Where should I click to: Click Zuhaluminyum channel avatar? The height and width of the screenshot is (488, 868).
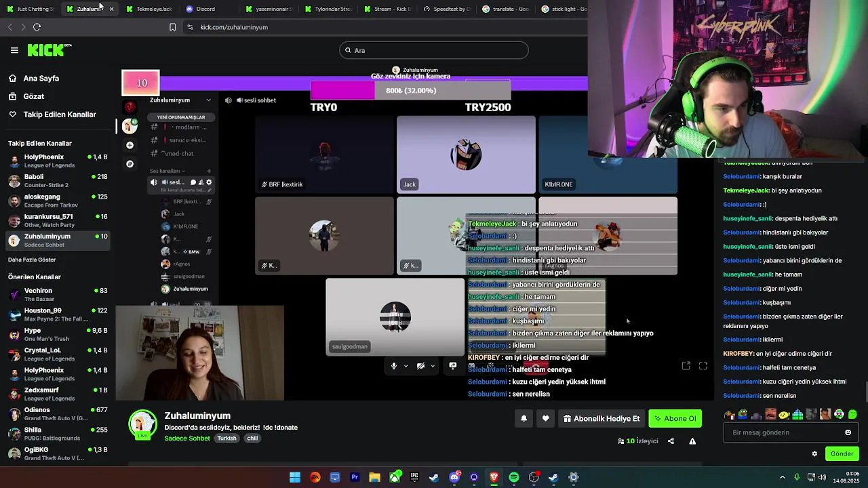[142, 424]
